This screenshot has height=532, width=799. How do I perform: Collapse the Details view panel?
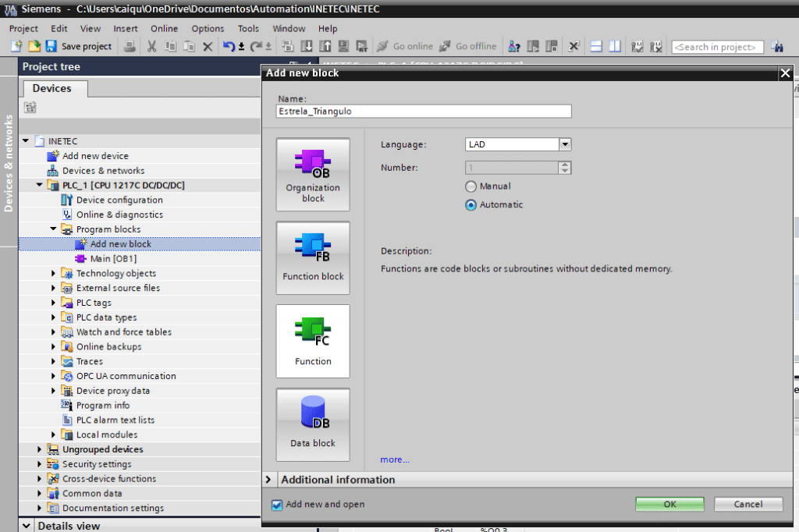click(x=26, y=526)
